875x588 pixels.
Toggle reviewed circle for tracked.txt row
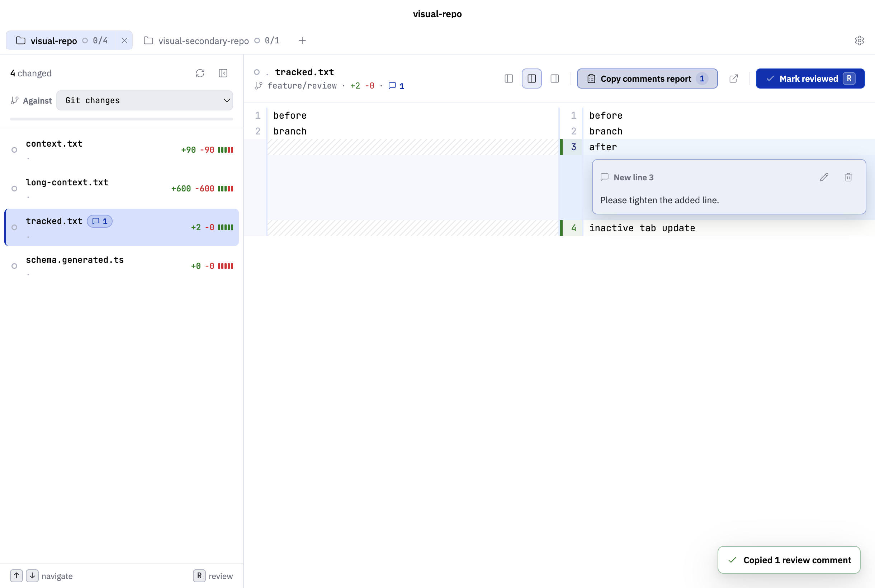coord(14,227)
